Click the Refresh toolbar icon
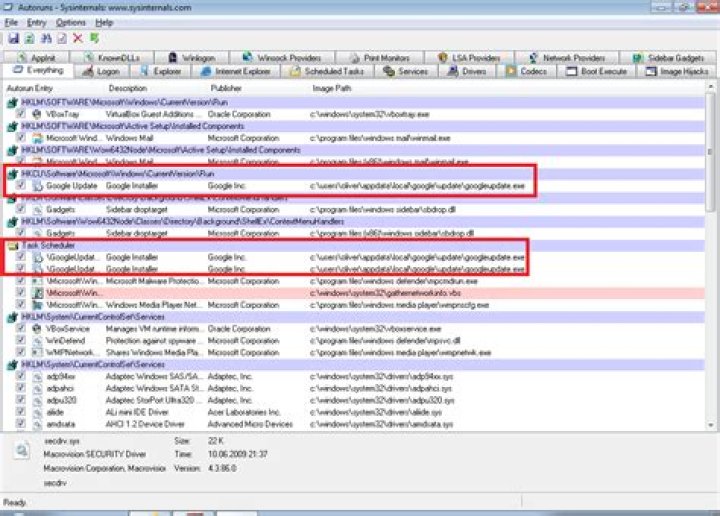720x516 pixels. coord(29,39)
